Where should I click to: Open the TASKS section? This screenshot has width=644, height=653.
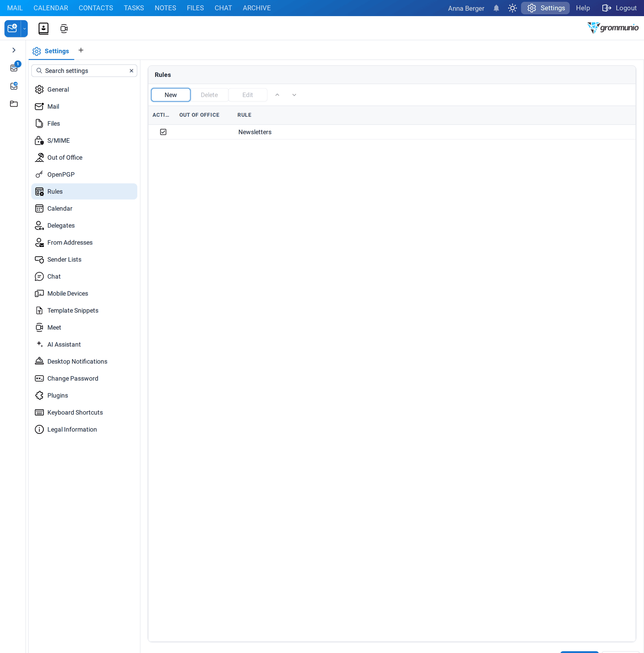134,8
